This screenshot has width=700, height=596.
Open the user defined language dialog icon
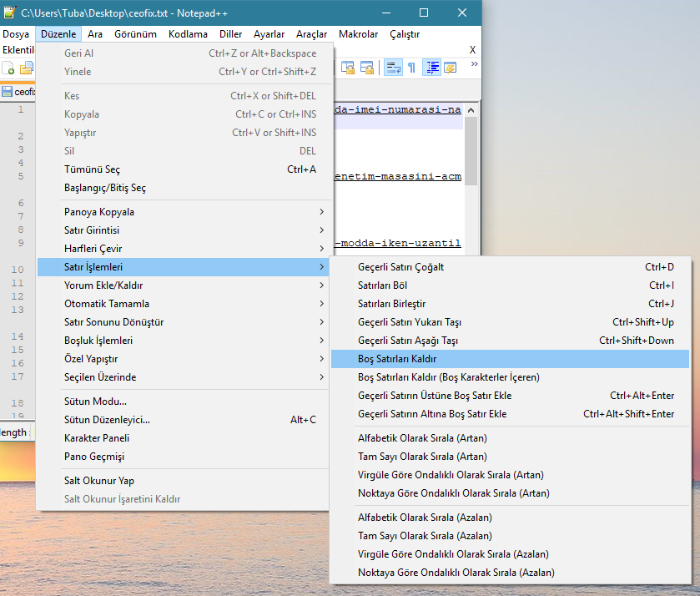[450, 68]
